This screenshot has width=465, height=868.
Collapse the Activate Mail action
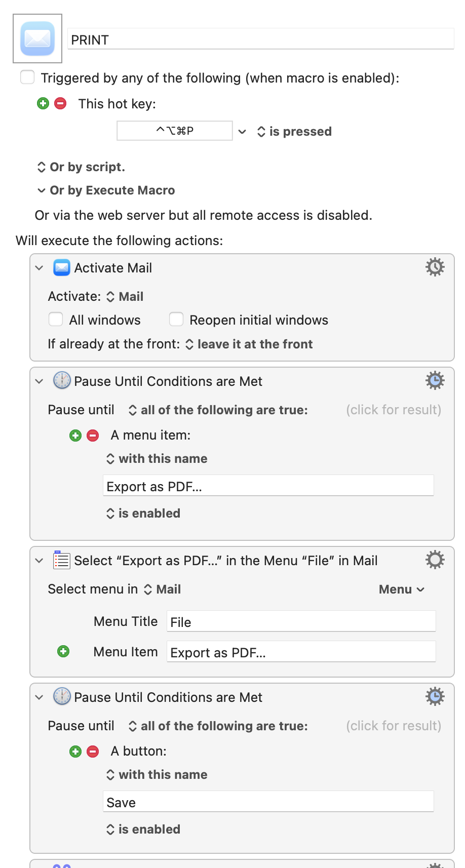pos(40,268)
